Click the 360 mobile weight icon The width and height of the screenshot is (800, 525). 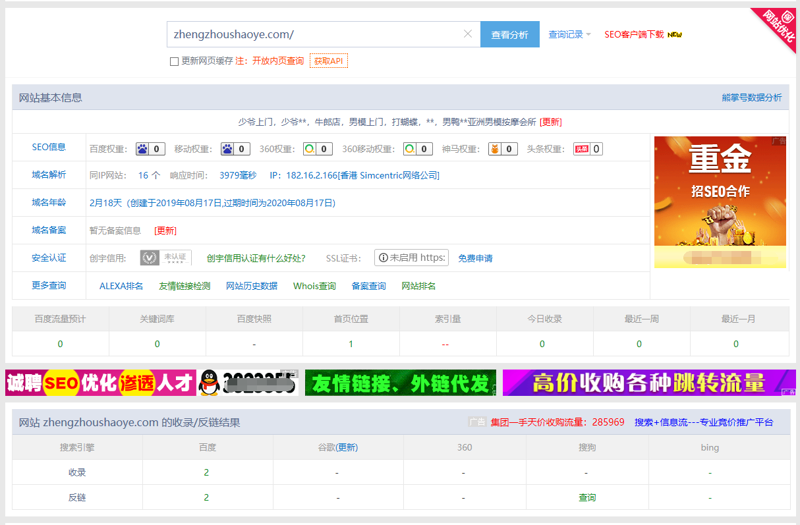click(x=409, y=149)
